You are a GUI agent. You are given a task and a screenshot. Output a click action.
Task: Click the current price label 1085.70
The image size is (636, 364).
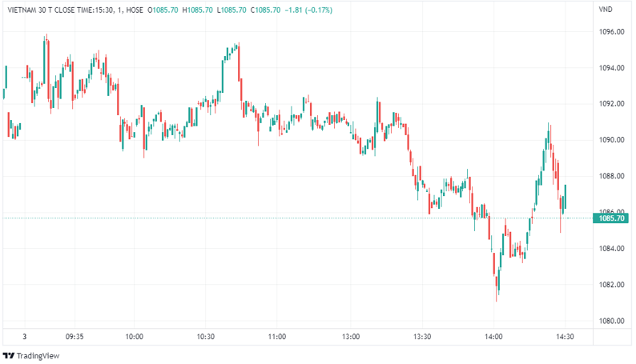point(610,218)
